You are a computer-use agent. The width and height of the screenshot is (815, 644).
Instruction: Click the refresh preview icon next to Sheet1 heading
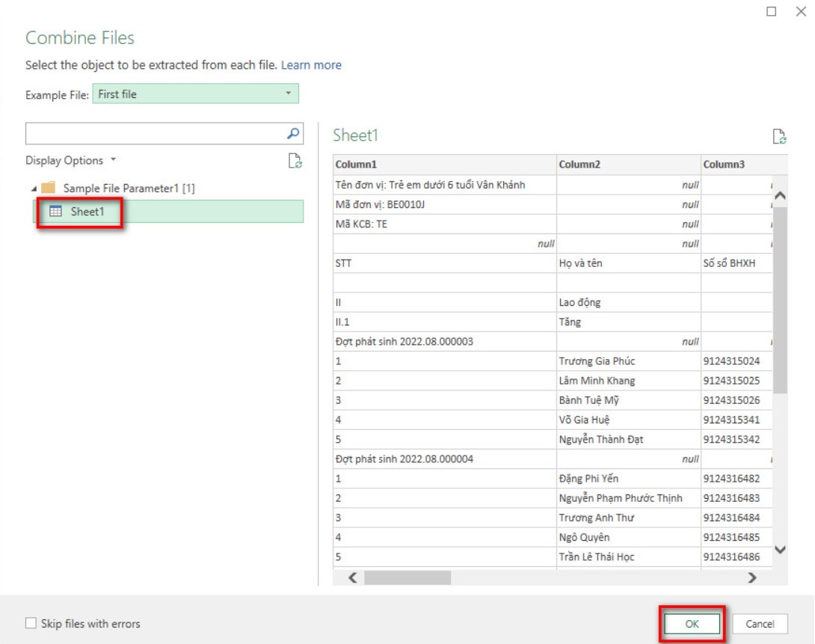click(x=779, y=136)
